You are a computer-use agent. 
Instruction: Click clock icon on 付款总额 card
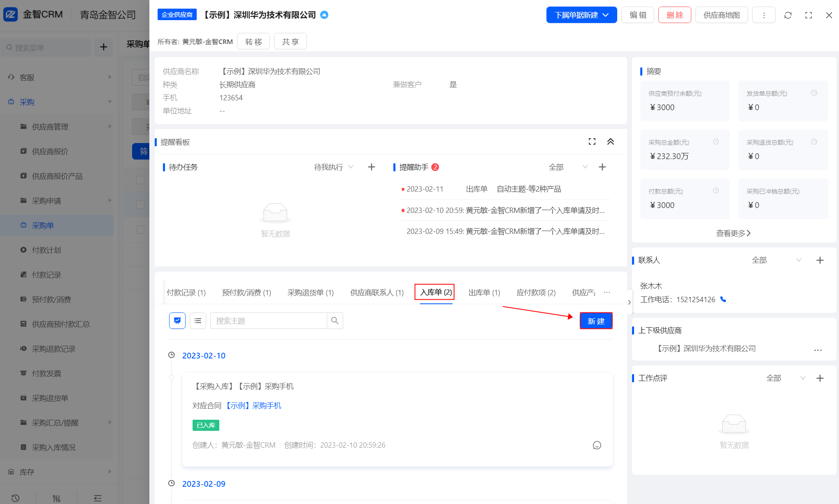[x=716, y=191]
